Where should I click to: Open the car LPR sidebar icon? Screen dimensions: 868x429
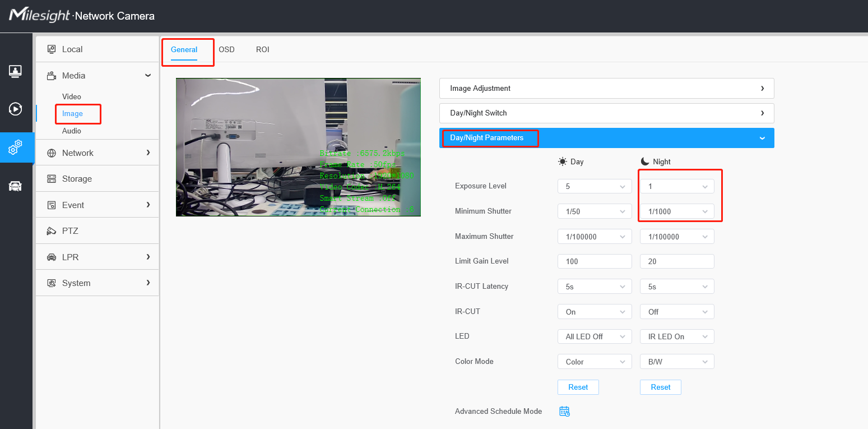coord(16,186)
